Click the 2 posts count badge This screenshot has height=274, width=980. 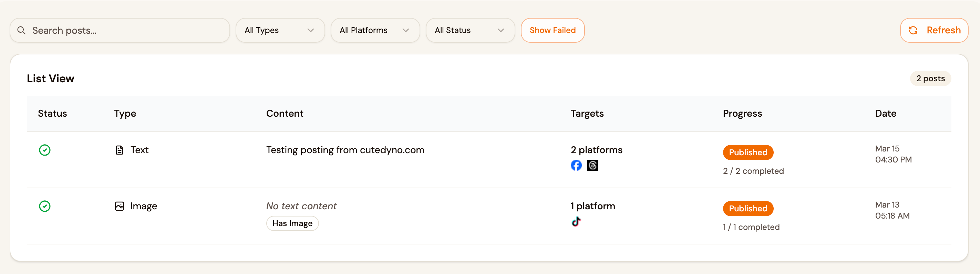(x=930, y=79)
